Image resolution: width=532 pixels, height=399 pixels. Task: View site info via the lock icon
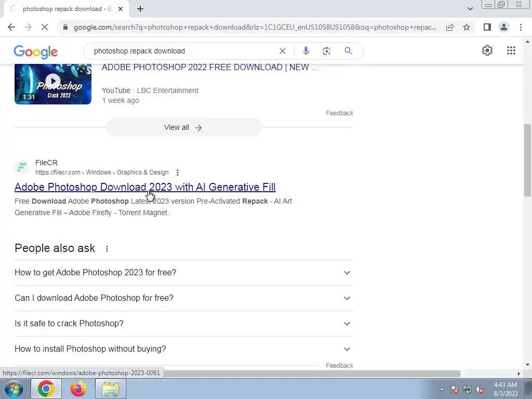[x=65, y=27]
